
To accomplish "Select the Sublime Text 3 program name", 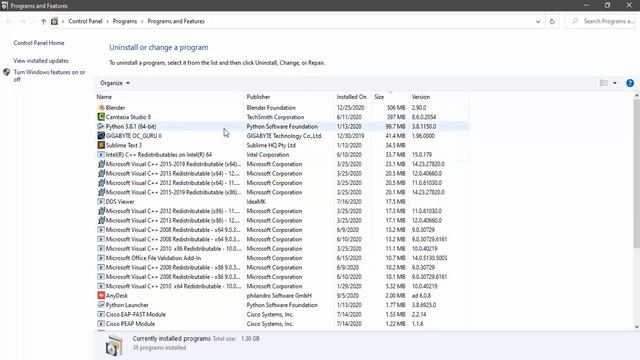I will 124,145.
